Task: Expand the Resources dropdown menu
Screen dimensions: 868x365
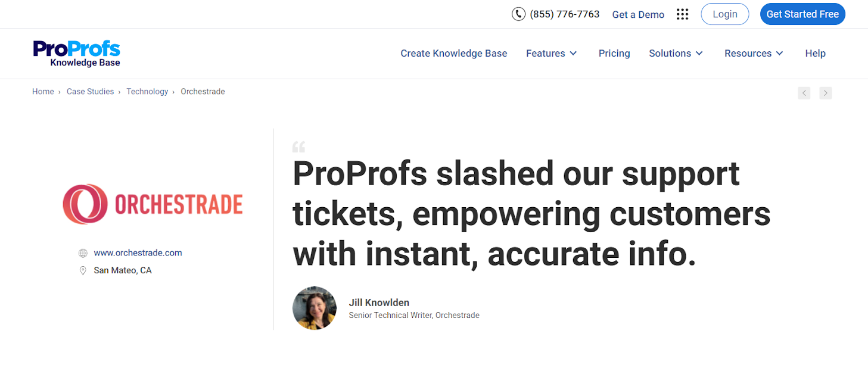Action: [754, 53]
